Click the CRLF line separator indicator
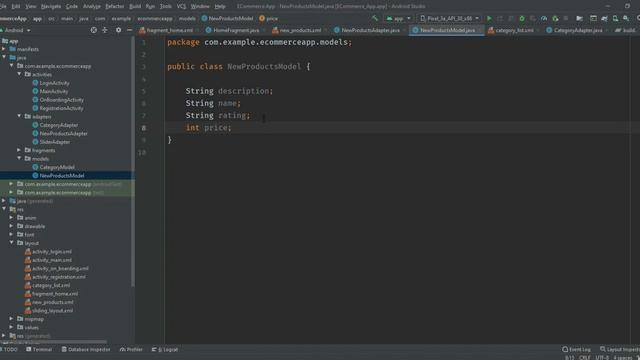 (x=584, y=358)
